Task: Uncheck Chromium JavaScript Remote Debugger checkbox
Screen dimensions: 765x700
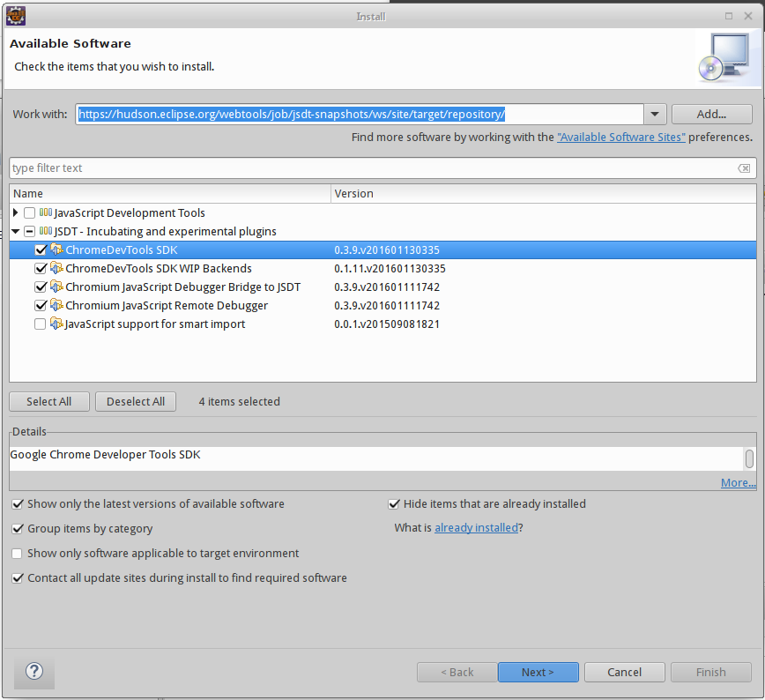Action: 41,306
